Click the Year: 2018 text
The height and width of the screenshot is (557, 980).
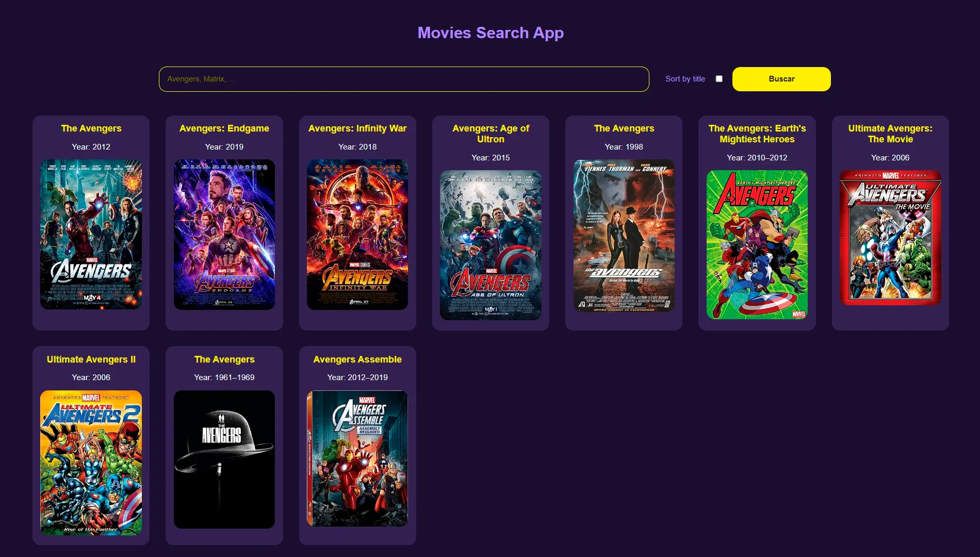coord(357,147)
